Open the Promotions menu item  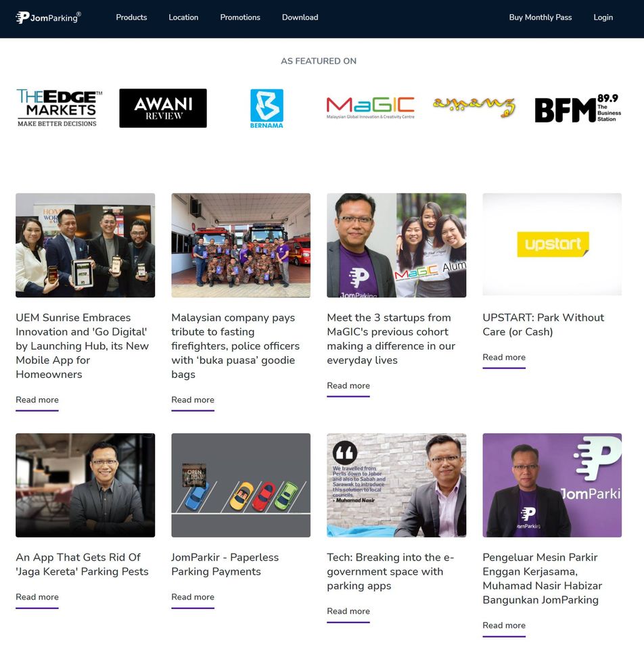[240, 18]
